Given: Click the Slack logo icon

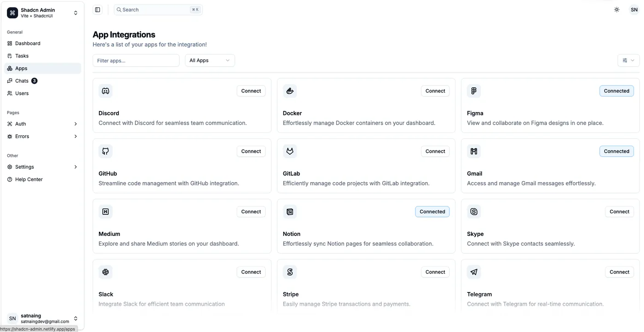Looking at the screenshot, I should click(x=105, y=272).
